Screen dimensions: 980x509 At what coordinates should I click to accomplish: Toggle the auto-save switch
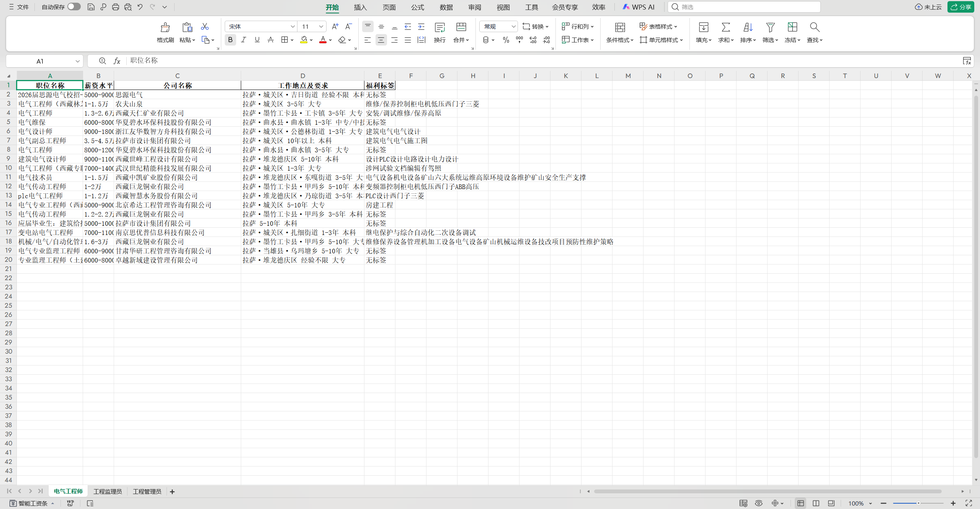pyautogui.click(x=74, y=7)
